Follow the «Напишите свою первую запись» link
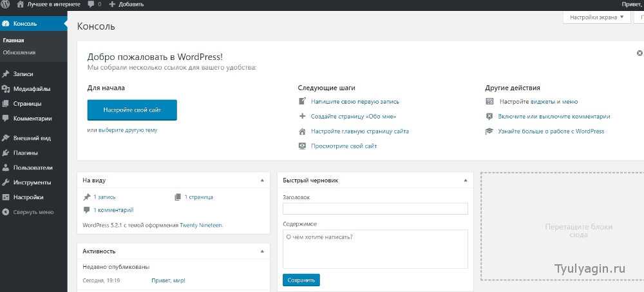 pos(354,102)
